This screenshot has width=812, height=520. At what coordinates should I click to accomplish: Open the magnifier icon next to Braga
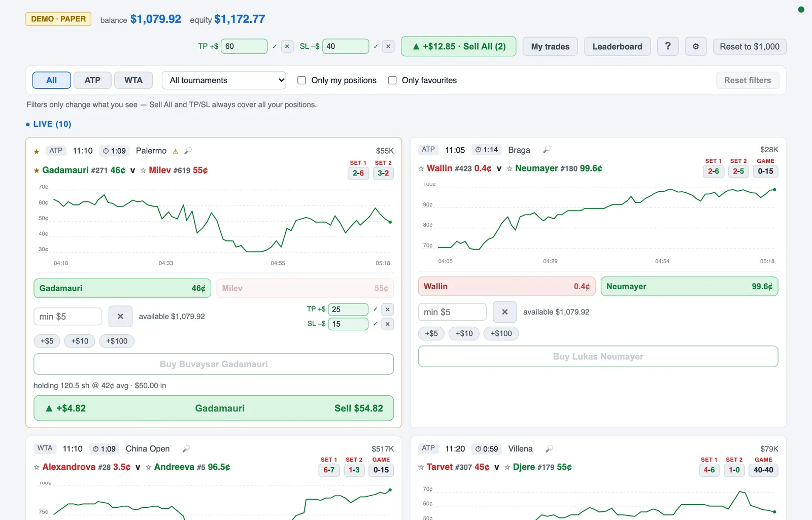pyautogui.click(x=547, y=150)
